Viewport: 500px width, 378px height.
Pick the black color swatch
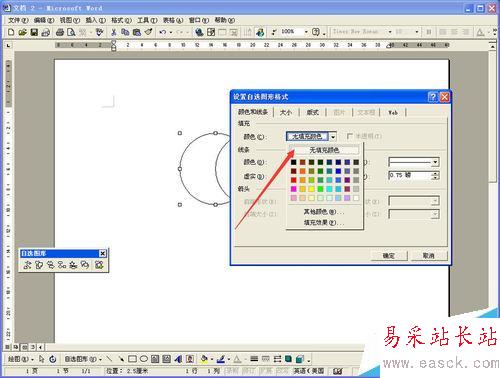click(294, 162)
